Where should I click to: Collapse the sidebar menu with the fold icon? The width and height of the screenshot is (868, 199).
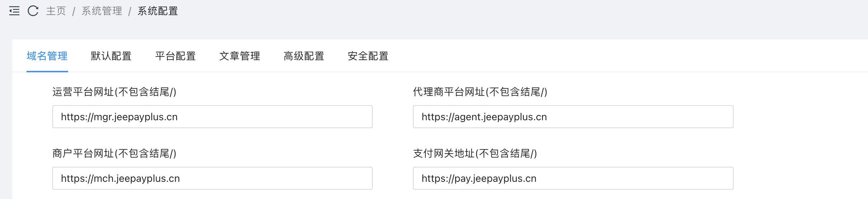tap(14, 11)
